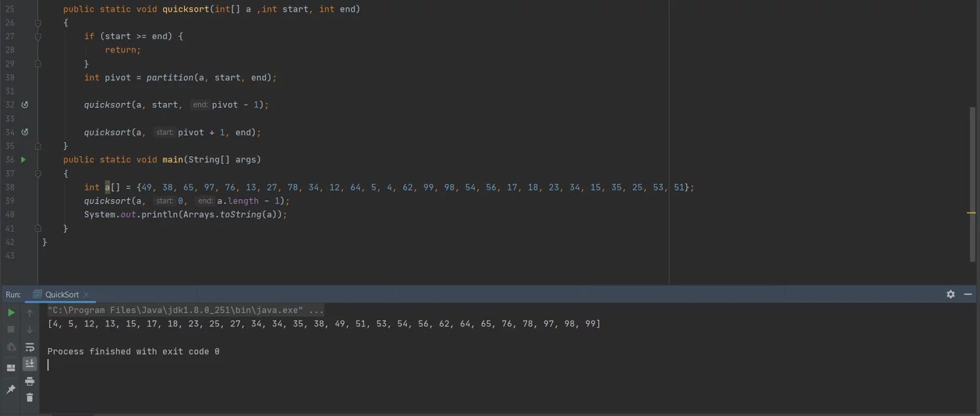Click 'System' in the println statement
Viewport: 980px width, 416px height.
pos(100,214)
